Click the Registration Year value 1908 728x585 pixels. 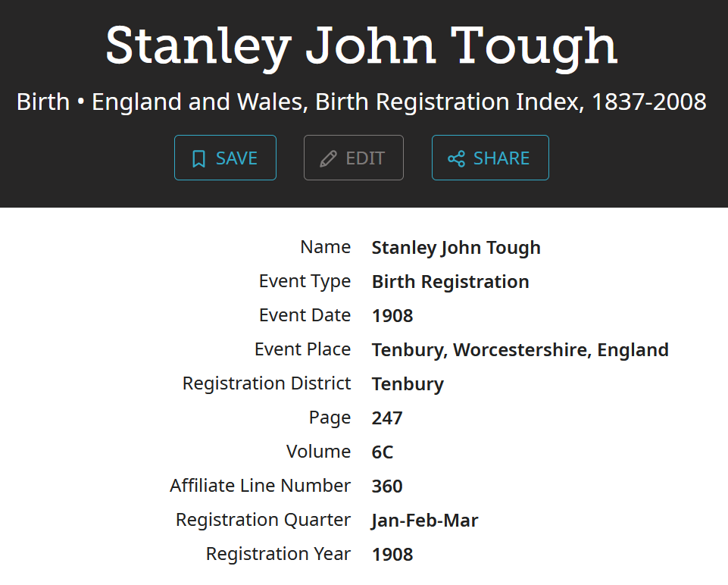pos(392,555)
